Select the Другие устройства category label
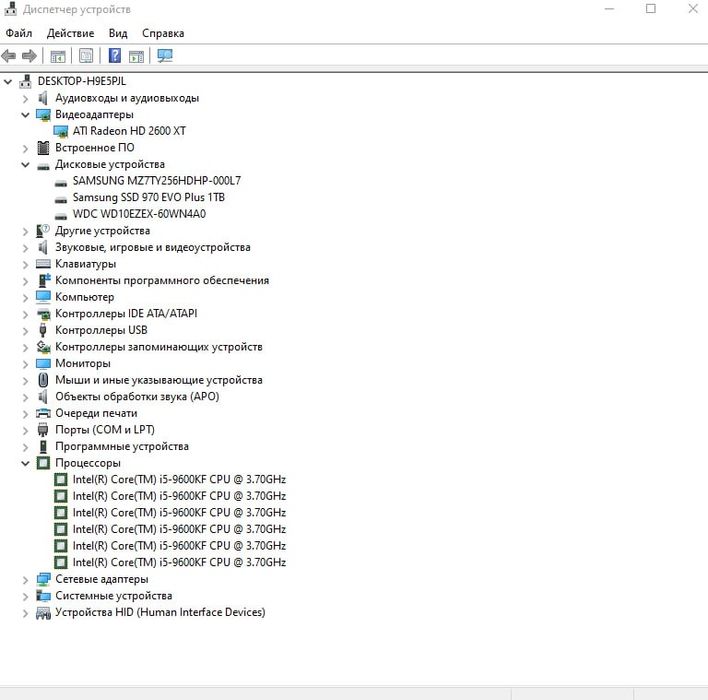The image size is (708, 700). tap(102, 231)
